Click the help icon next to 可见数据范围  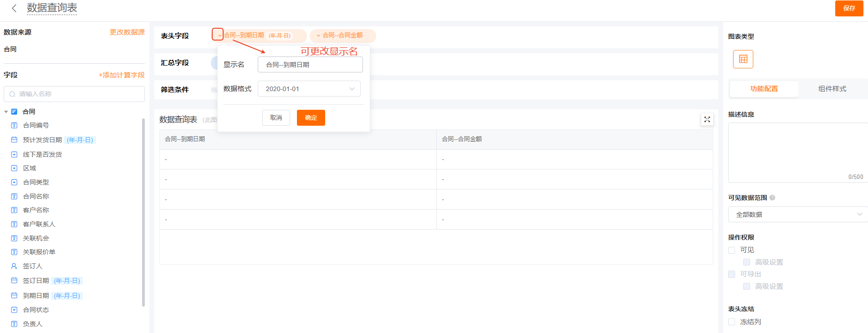click(772, 198)
